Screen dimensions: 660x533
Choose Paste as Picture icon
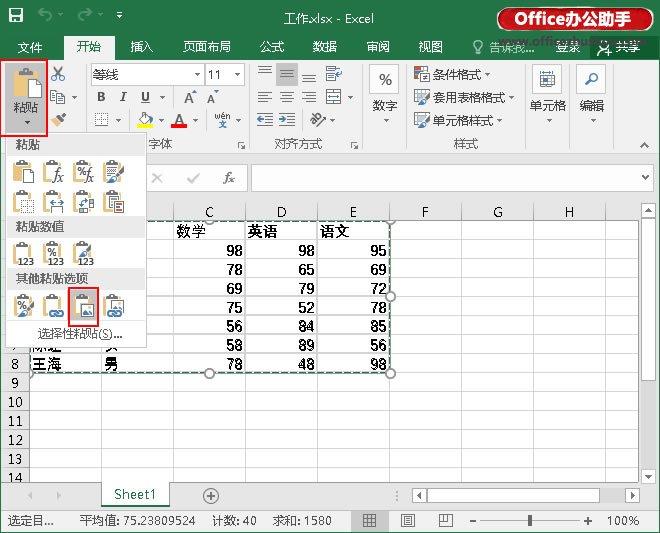pos(83,306)
